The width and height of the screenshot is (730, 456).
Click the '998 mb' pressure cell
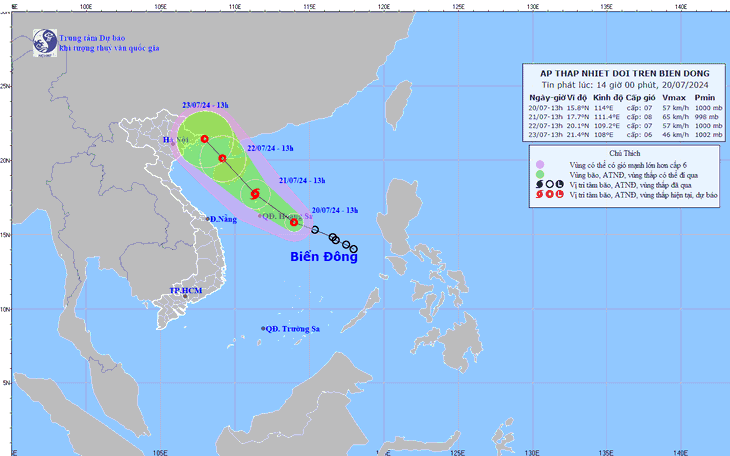[x=708, y=116]
